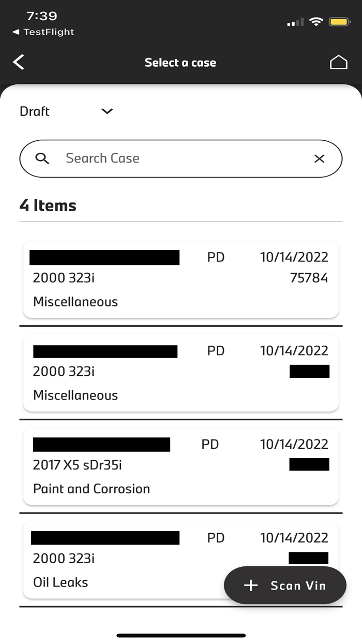Expand the Draft status dropdown chevron
The width and height of the screenshot is (362, 644).
point(107,111)
